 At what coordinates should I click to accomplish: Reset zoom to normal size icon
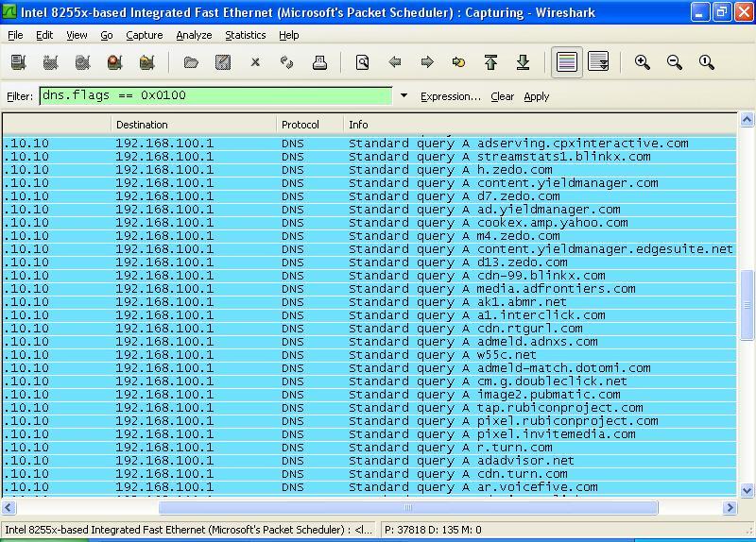pos(706,62)
